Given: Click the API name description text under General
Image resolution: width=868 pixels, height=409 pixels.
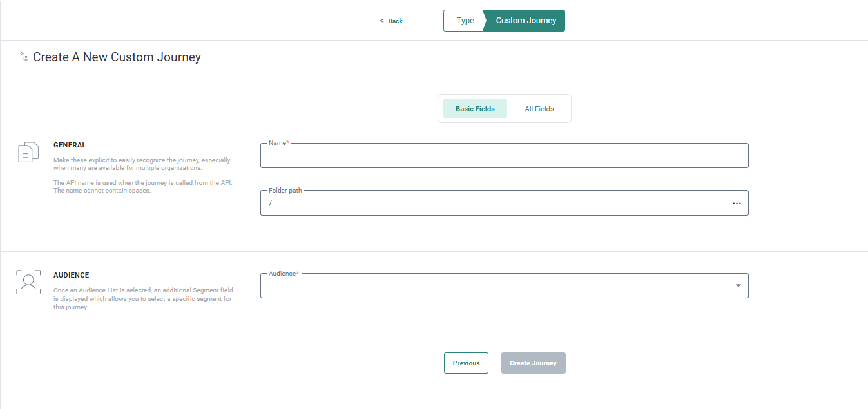Looking at the screenshot, I should tap(142, 186).
